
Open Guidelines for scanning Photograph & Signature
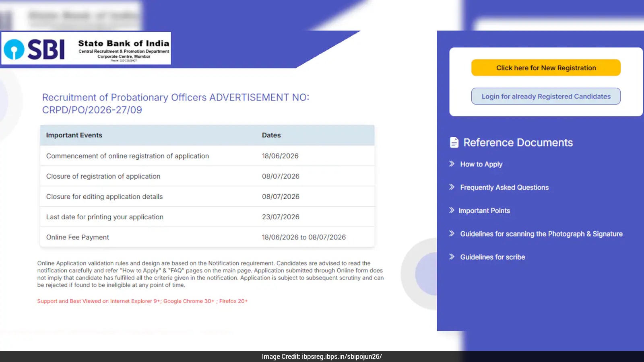click(x=541, y=234)
